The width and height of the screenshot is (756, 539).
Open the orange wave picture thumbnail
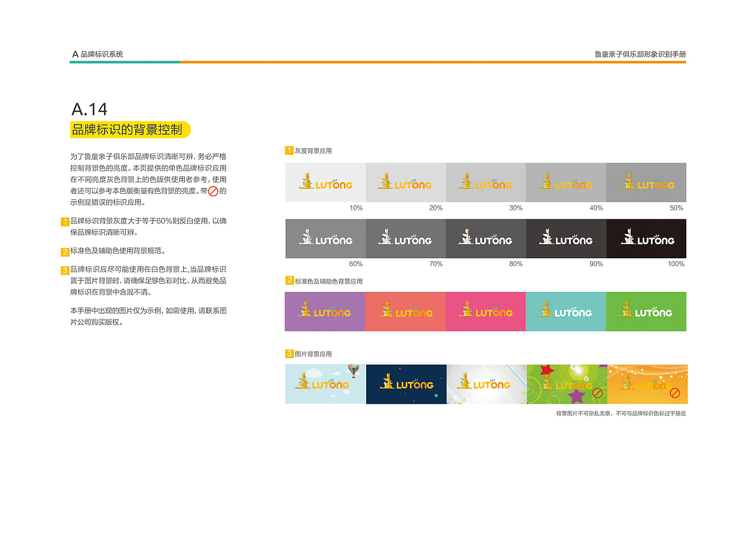[x=647, y=384]
